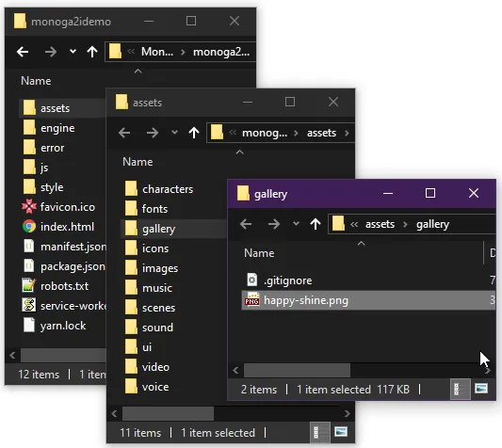Go up one level in monoga2idemo window

pyautogui.click(x=92, y=52)
